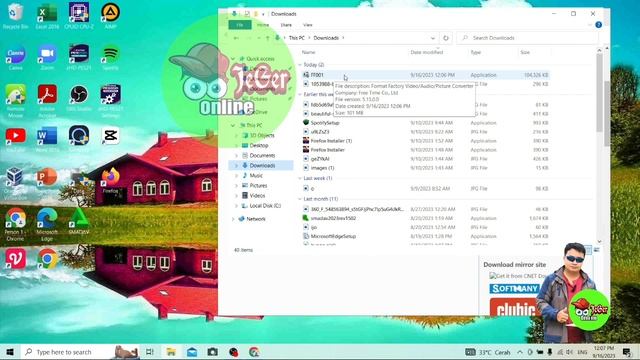Click the file list vertical scrollbar thumb
Screen dimensions: 640x360
tap(599, 92)
